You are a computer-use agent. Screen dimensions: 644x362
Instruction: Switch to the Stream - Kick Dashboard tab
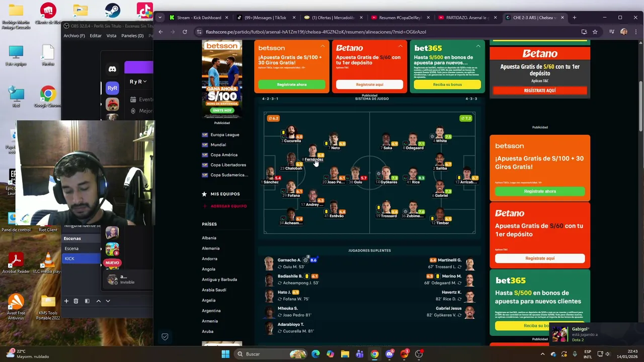point(199,18)
